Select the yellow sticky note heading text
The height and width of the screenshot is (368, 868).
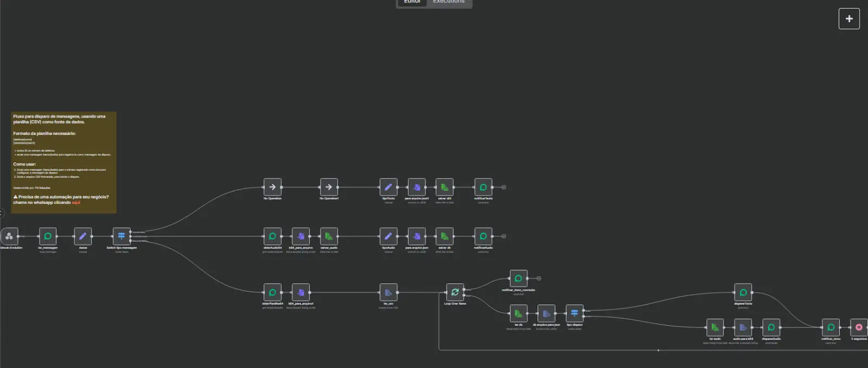tap(59, 119)
